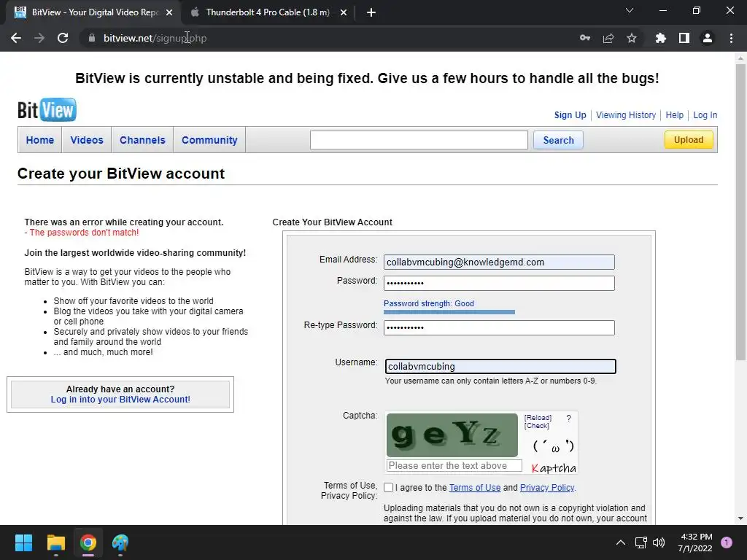Switch to the Thunderbolt 4 Pro Cable tab
Screen dimensions: 747x560
(x=268, y=12)
